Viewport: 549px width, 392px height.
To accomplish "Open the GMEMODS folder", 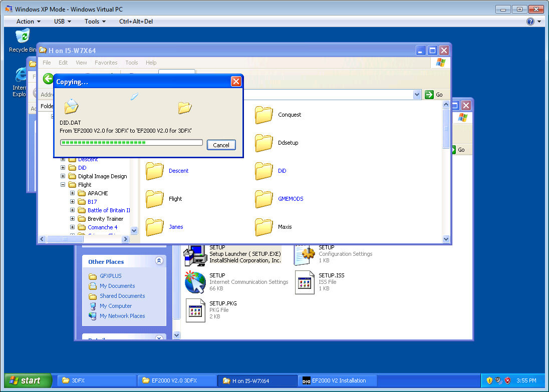I will pyautogui.click(x=279, y=199).
